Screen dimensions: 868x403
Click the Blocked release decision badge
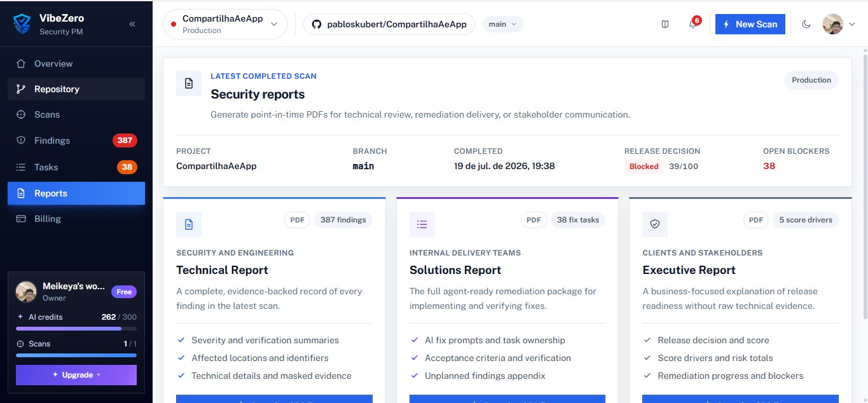(644, 167)
